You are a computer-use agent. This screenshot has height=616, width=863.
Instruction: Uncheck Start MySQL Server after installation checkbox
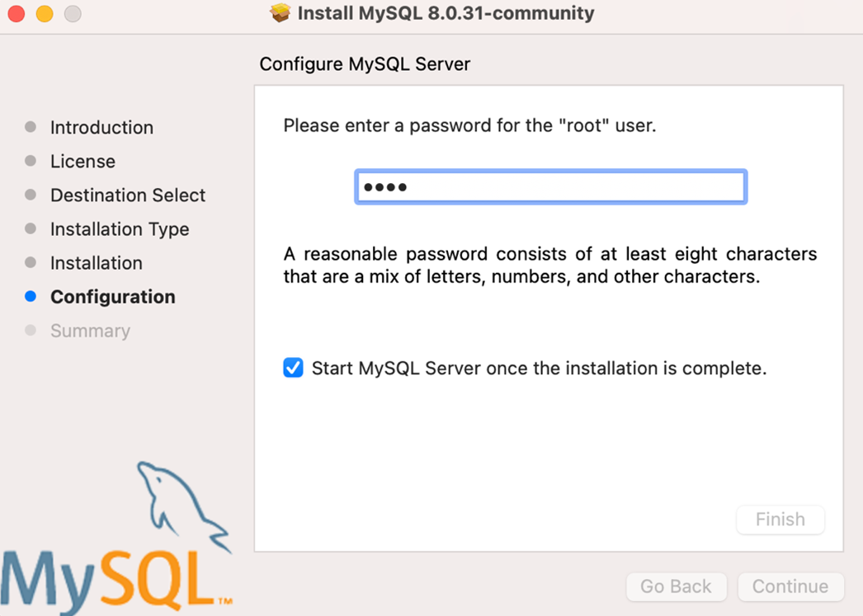[x=293, y=368]
